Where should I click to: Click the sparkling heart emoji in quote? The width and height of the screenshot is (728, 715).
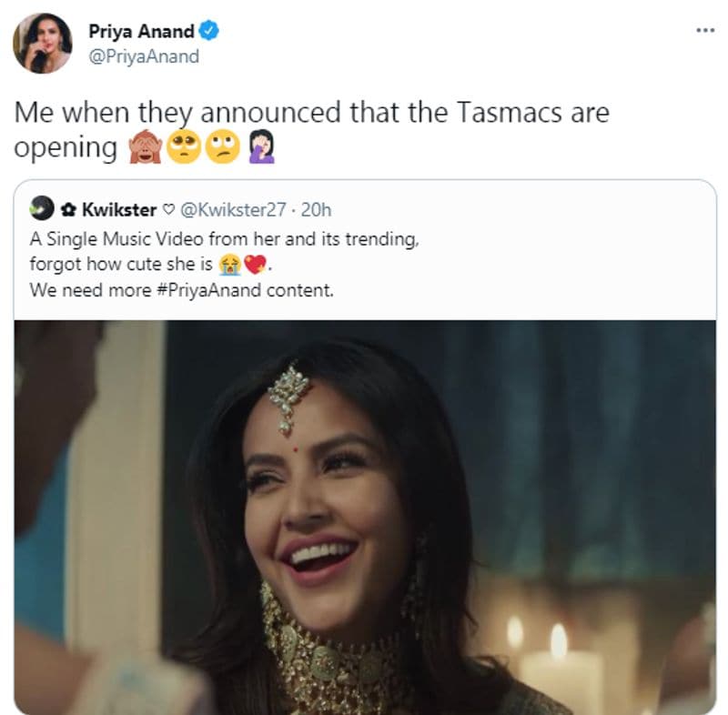(x=255, y=265)
